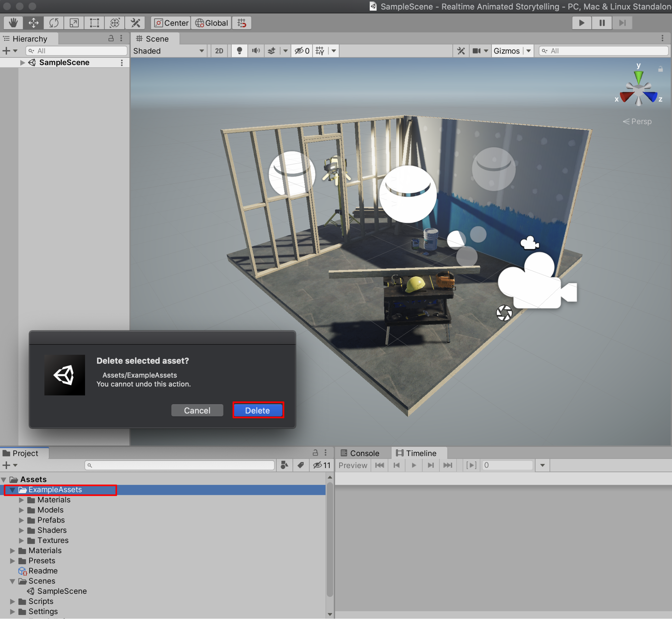The image size is (672, 619).
Task: Confirm with the Delete button
Action: tap(258, 410)
